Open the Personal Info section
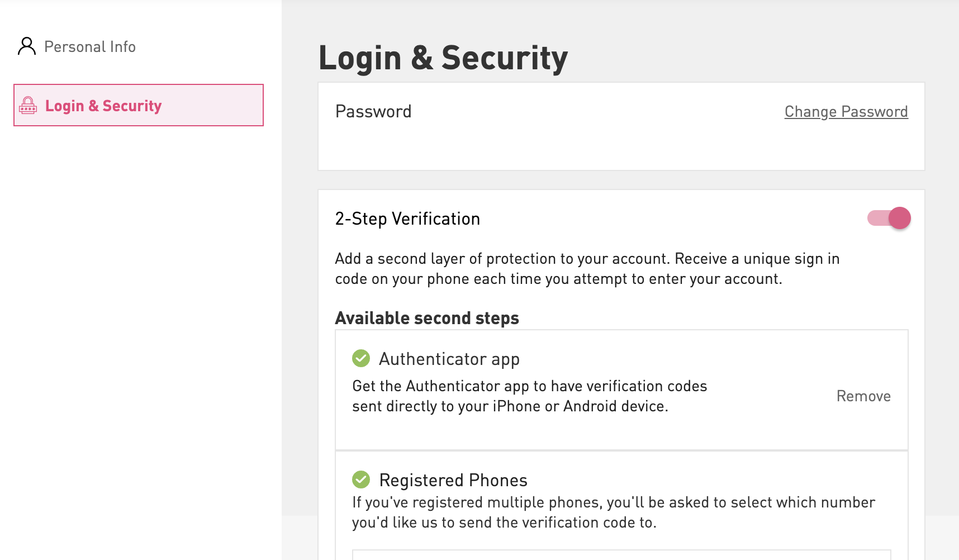 pos(90,46)
